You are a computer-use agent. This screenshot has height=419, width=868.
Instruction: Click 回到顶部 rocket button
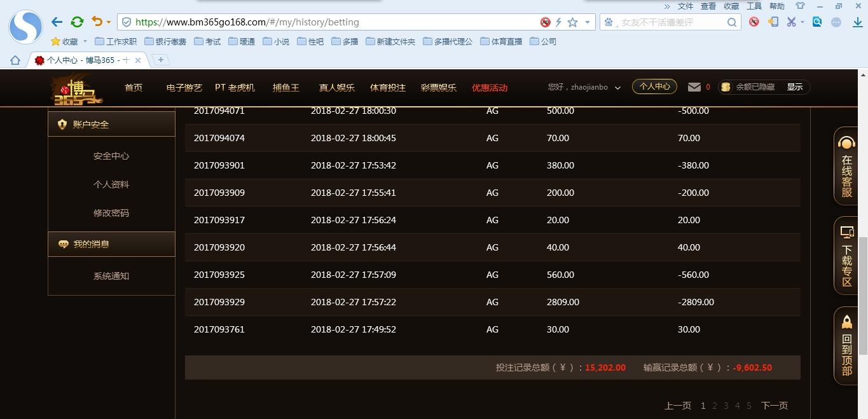coord(846,346)
